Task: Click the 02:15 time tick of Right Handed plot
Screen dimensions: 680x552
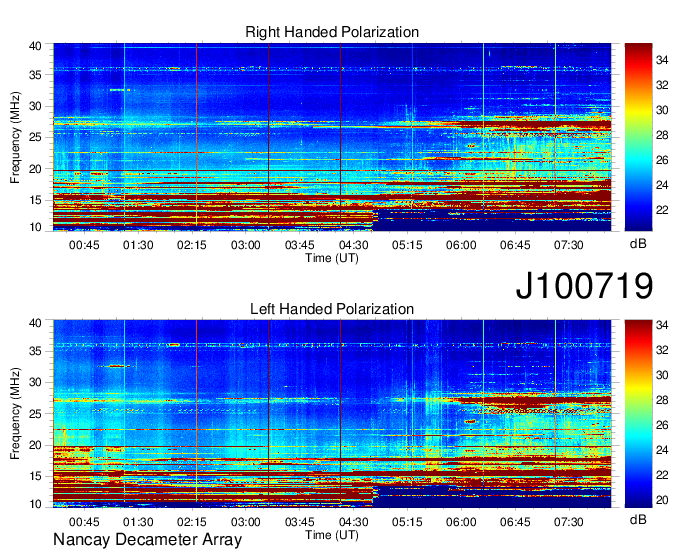Action: click(192, 245)
